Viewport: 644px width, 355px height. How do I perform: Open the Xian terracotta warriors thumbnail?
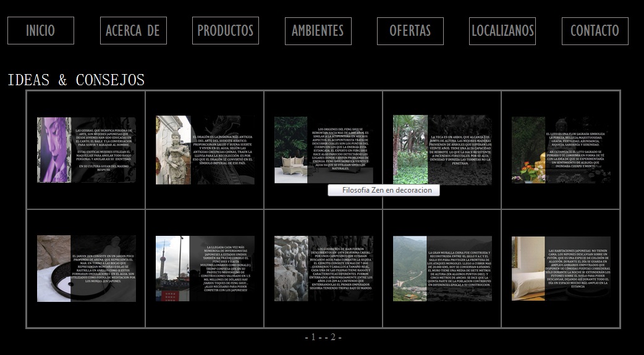tap(323, 269)
